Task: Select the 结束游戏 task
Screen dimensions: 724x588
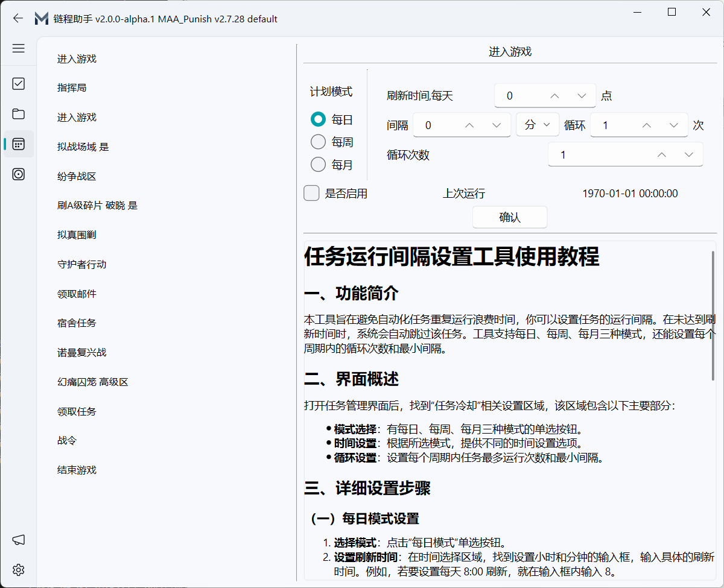Action: click(77, 470)
